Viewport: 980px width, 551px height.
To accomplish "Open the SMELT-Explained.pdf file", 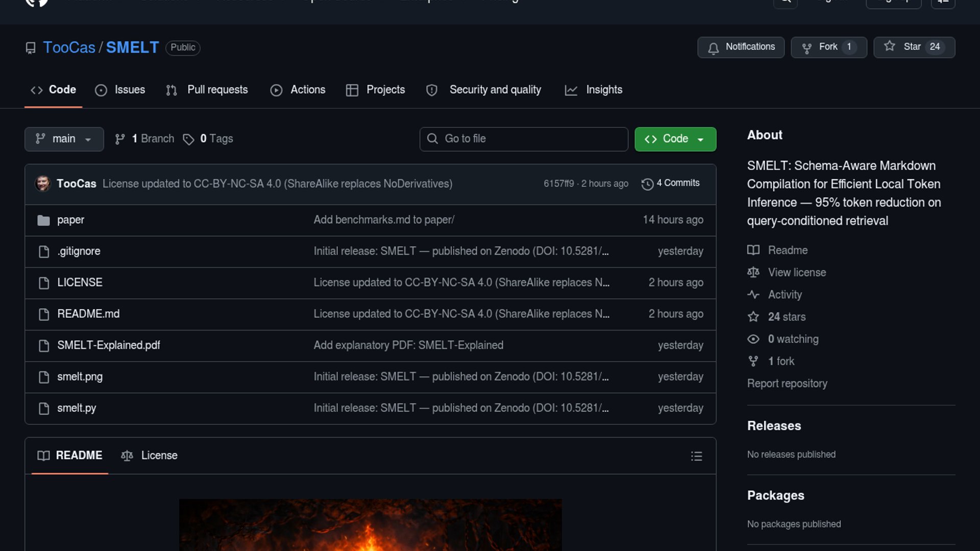I will pyautogui.click(x=108, y=345).
